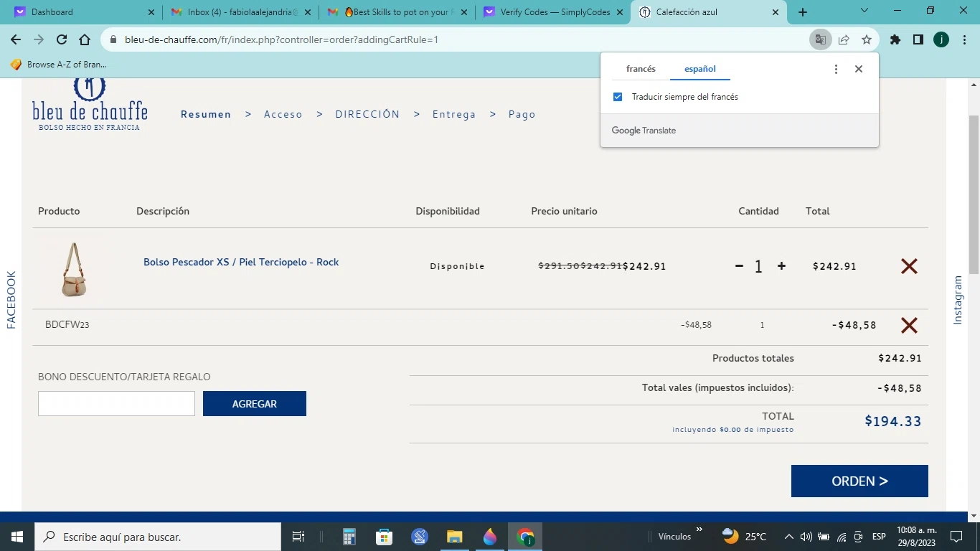Switch to the Verify Codes SimplyCodes tab

pos(553,12)
